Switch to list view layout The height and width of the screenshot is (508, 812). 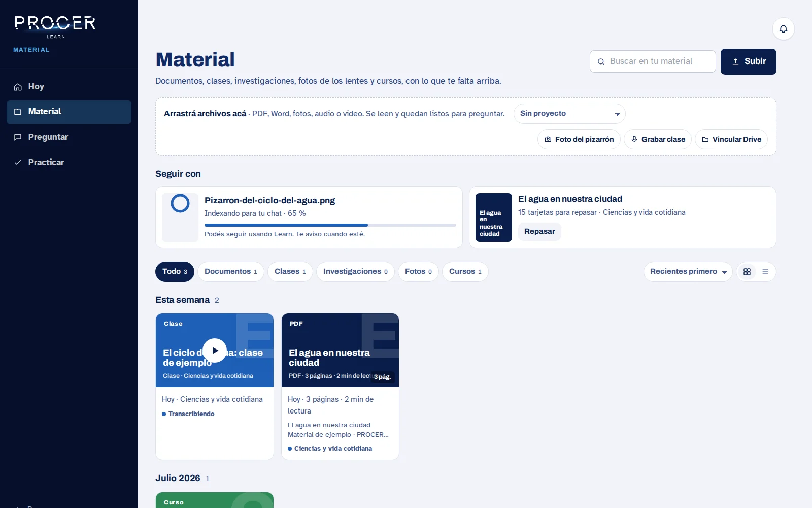click(x=765, y=272)
